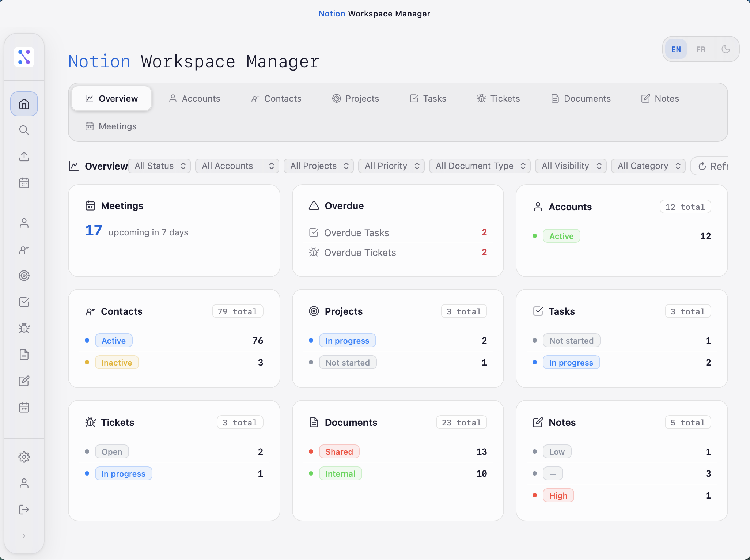
Task: Click the Notes edit icon in the sidebar
Action: [24, 381]
